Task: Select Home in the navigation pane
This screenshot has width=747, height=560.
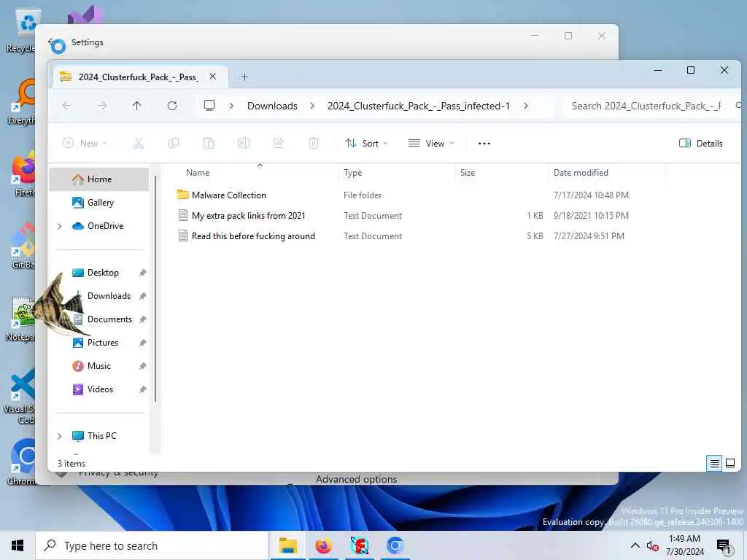Action: point(99,179)
